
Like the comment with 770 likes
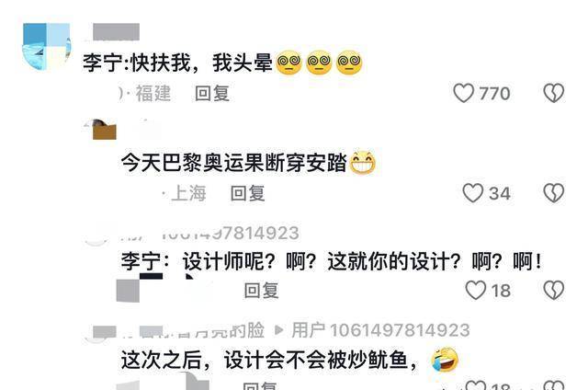(x=463, y=93)
